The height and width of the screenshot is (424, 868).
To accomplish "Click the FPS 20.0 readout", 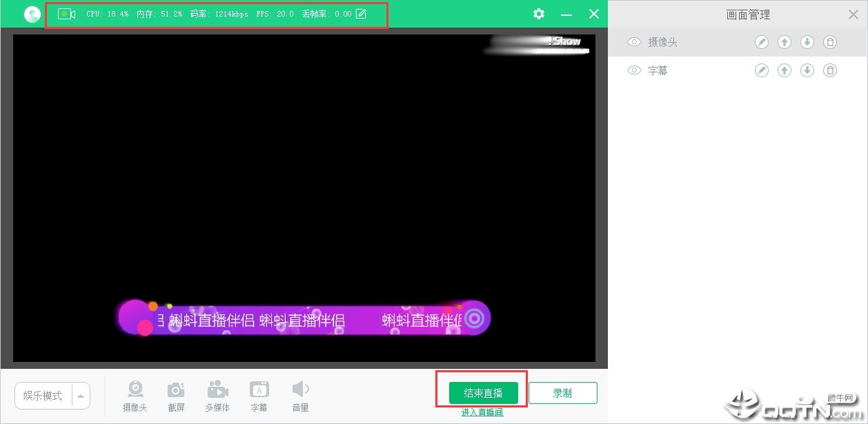I will [x=275, y=14].
